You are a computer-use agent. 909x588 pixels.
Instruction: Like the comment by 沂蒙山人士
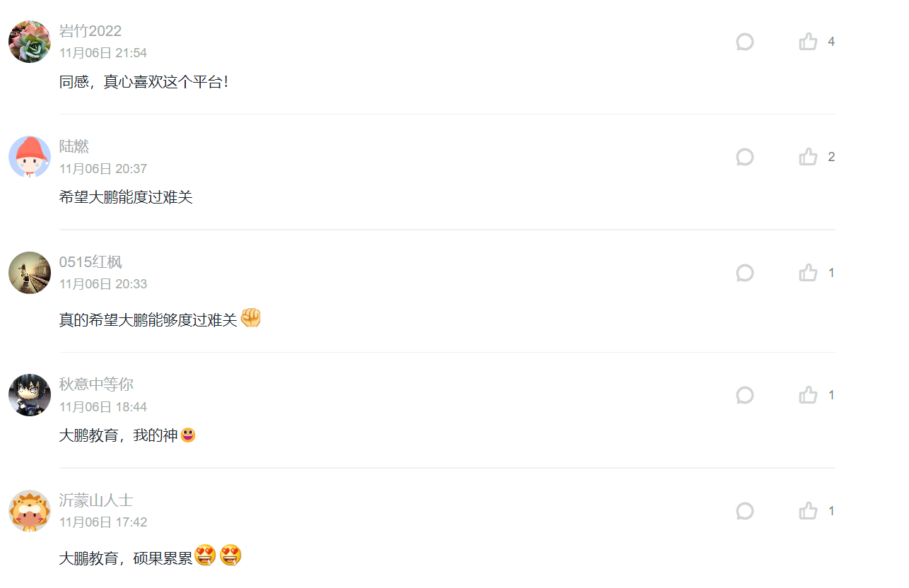pyautogui.click(x=809, y=511)
